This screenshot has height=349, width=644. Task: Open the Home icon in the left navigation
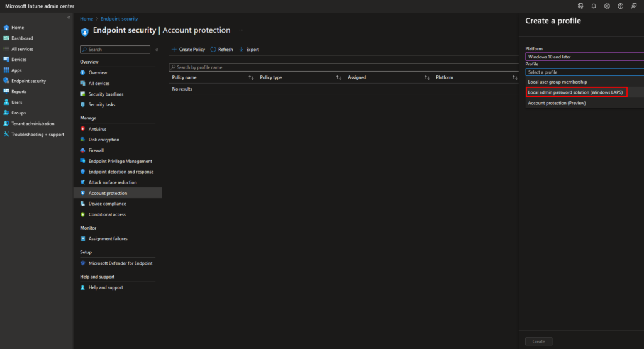click(6, 28)
